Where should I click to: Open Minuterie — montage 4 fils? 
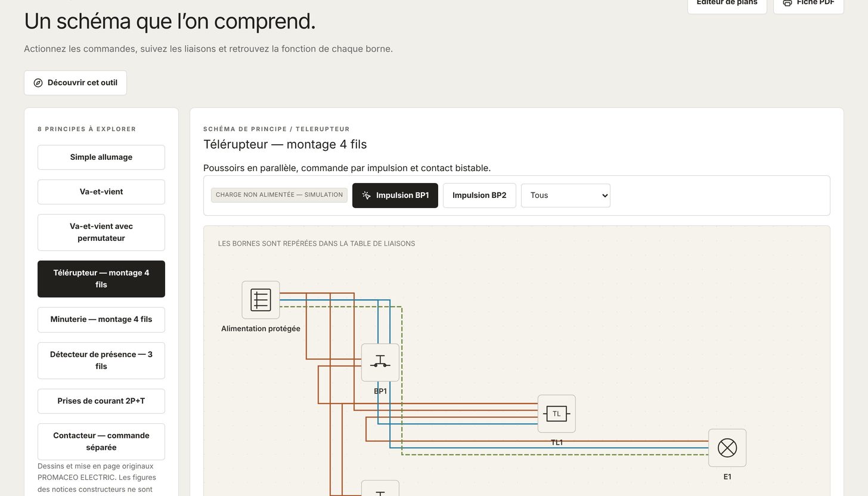101,320
